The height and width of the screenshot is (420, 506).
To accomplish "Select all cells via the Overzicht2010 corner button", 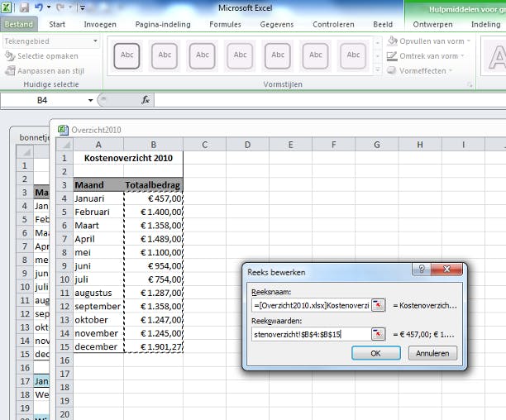I will click(64, 145).
